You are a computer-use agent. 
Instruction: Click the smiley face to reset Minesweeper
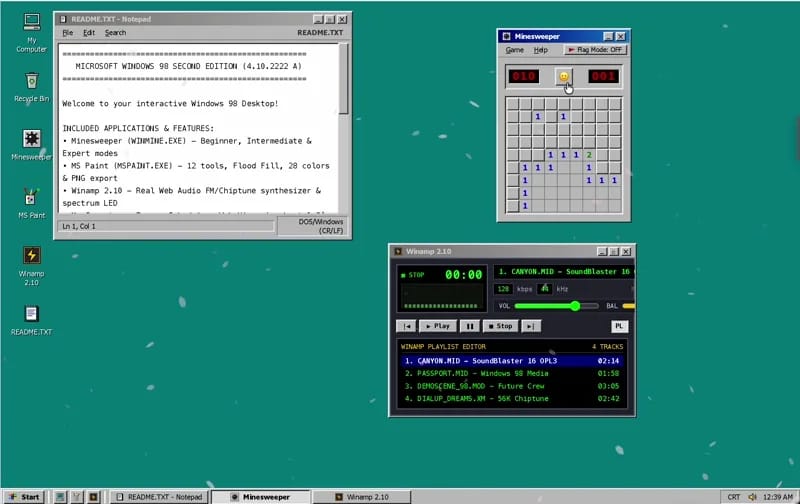tap(564, 77)
